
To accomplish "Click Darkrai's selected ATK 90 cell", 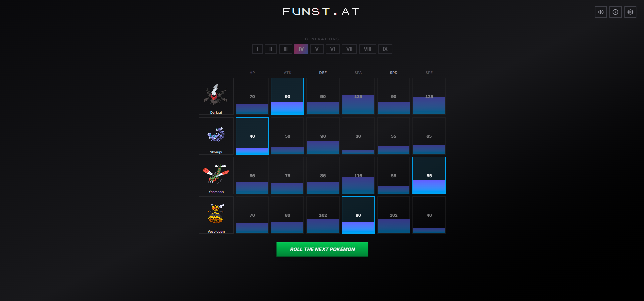I will point(288,96).
